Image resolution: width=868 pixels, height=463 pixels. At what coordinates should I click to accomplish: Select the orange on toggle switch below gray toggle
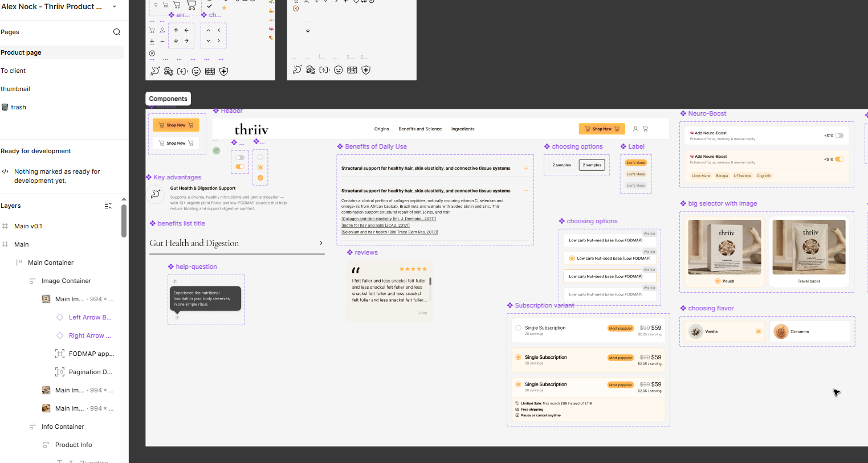tap(240, 167)
